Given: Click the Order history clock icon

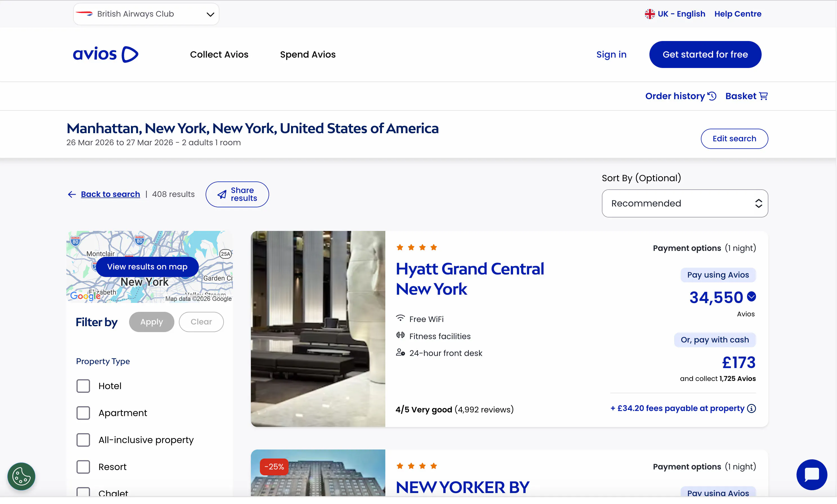Looking at the screenshot, I should click(712, 96).
